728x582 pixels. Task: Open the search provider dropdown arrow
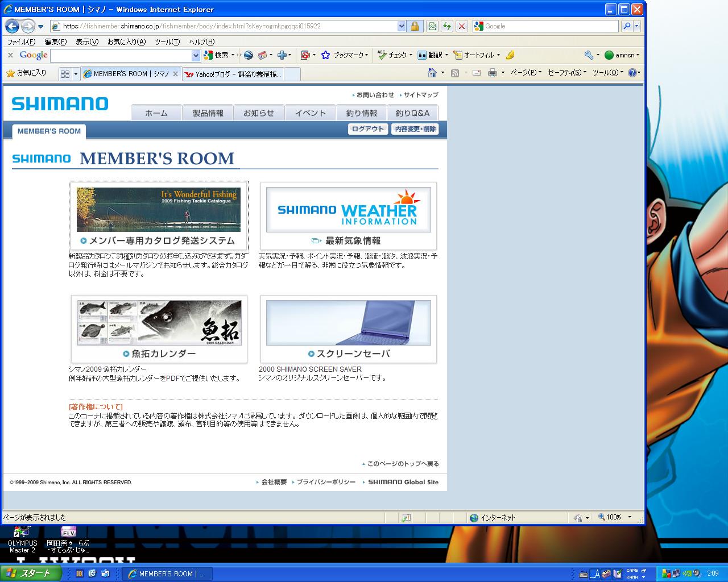(636, 26)
